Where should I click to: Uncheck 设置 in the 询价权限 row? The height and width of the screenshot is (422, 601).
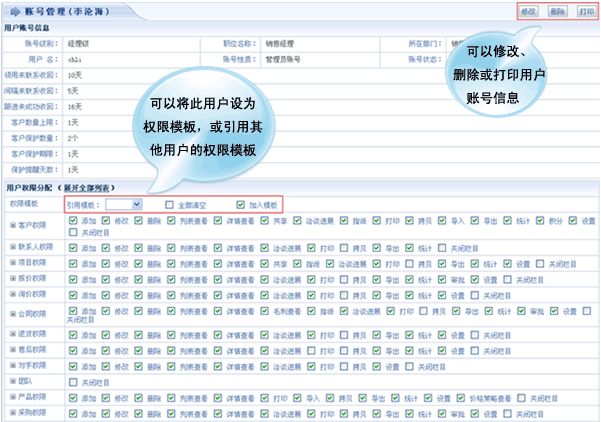(x=442, y=295)
